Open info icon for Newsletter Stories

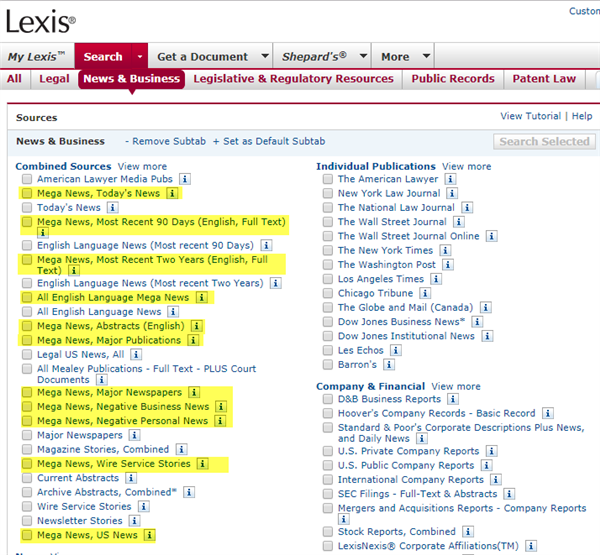click(134, 521)
